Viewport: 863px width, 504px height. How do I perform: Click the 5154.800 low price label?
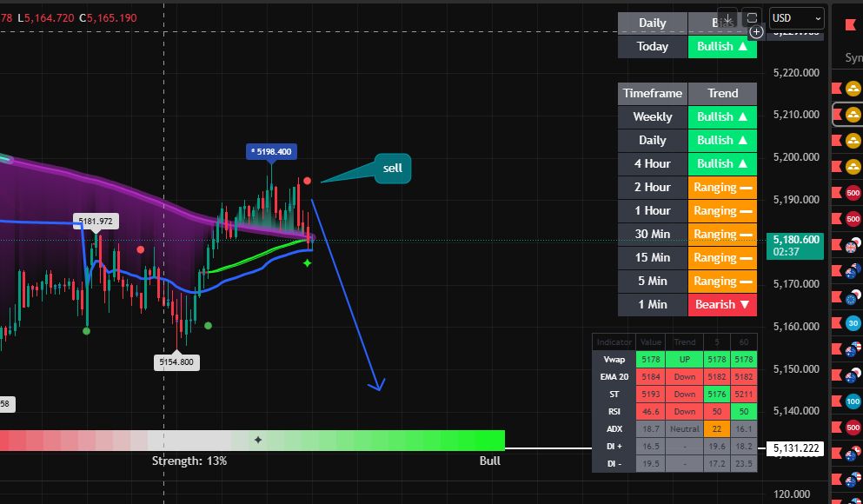176,361
